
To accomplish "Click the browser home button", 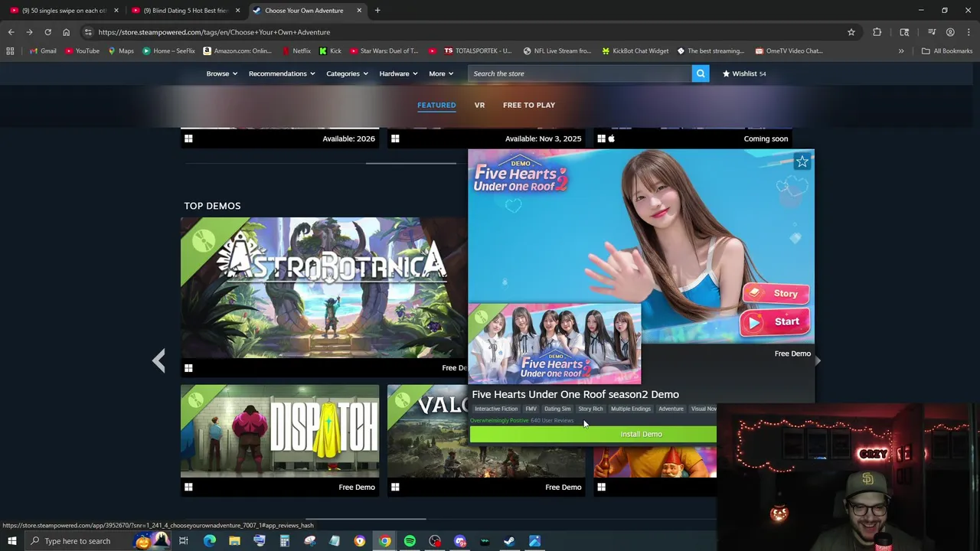I will 66,32.
